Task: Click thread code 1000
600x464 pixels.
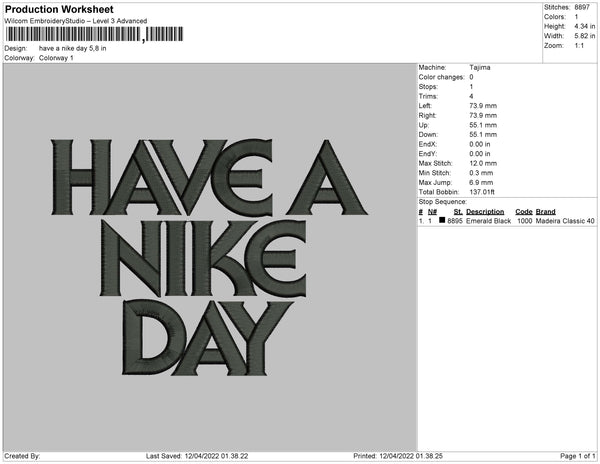Action: [x=525, y=221]
